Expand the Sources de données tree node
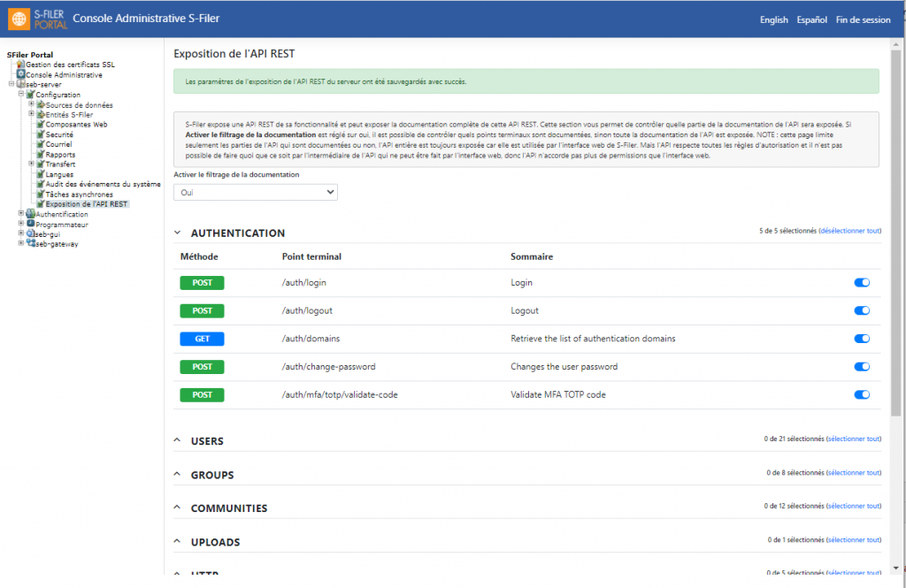This screenshot has height=588, width=906. tap(31, 104)
